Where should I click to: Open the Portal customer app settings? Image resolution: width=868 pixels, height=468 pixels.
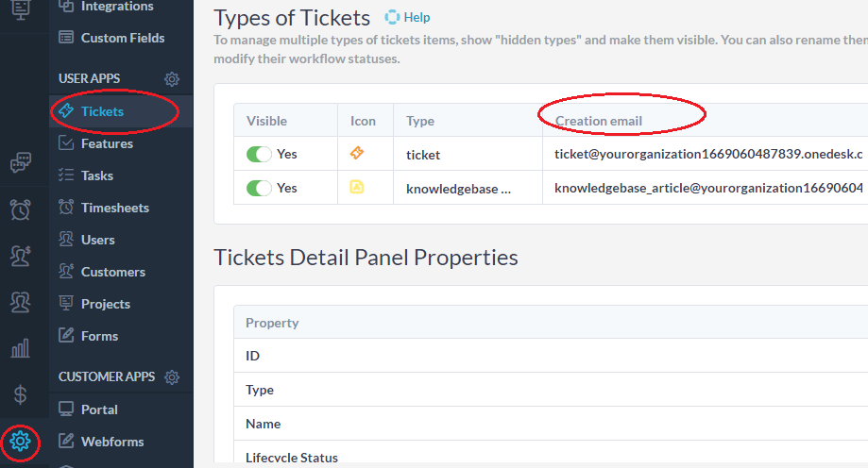pyautogui.click(x=99, y=409)
